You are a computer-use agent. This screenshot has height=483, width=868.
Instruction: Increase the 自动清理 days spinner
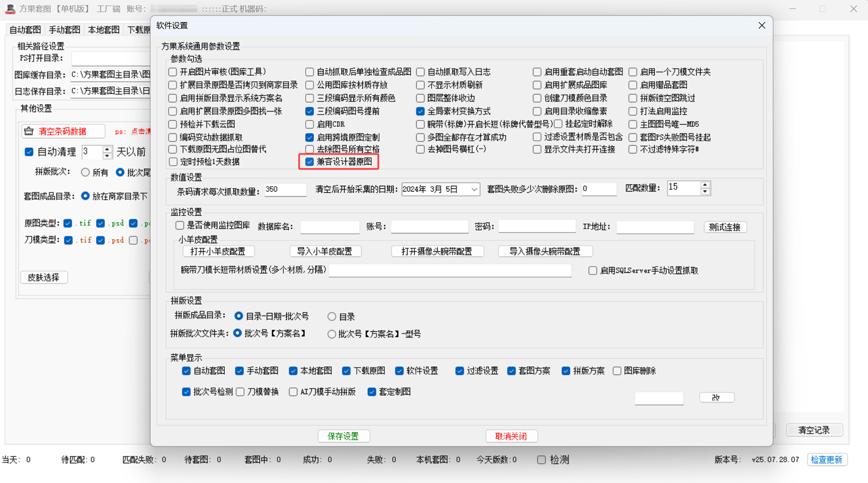click(107, 148)
